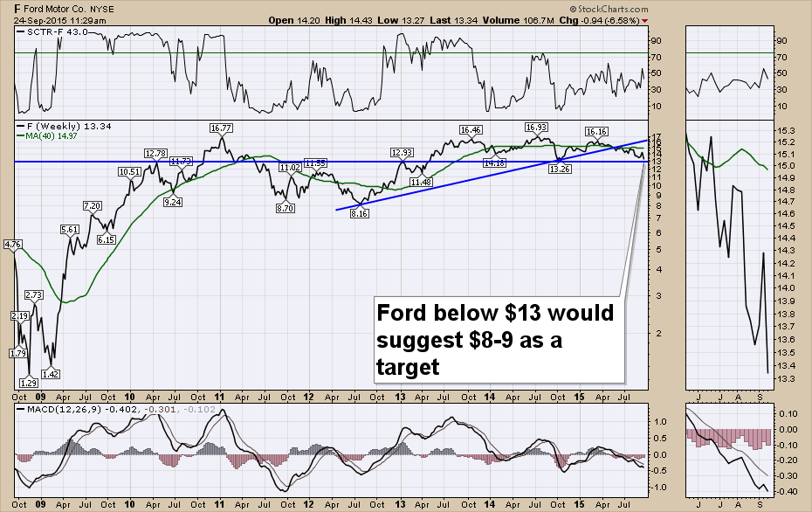Click the 16.46 price label
This screenshot has height=512, width=812.
click(x=471, y=130)
